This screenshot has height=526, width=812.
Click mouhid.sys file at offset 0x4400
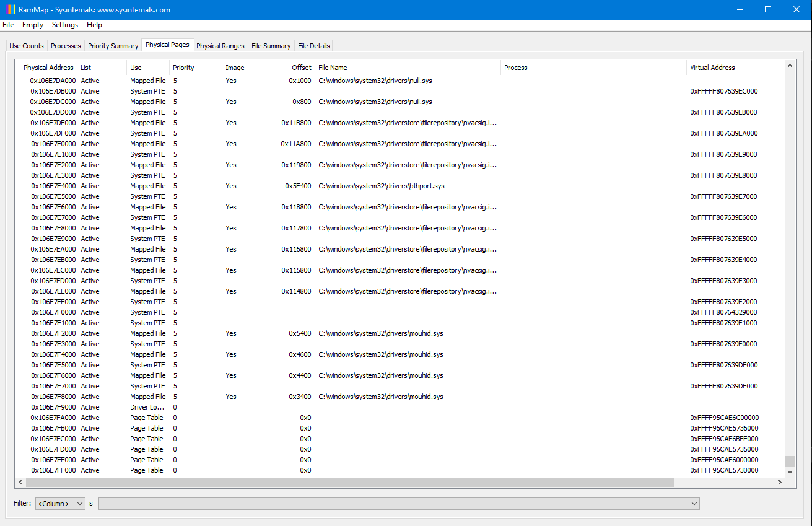click(x=381, y=375)
